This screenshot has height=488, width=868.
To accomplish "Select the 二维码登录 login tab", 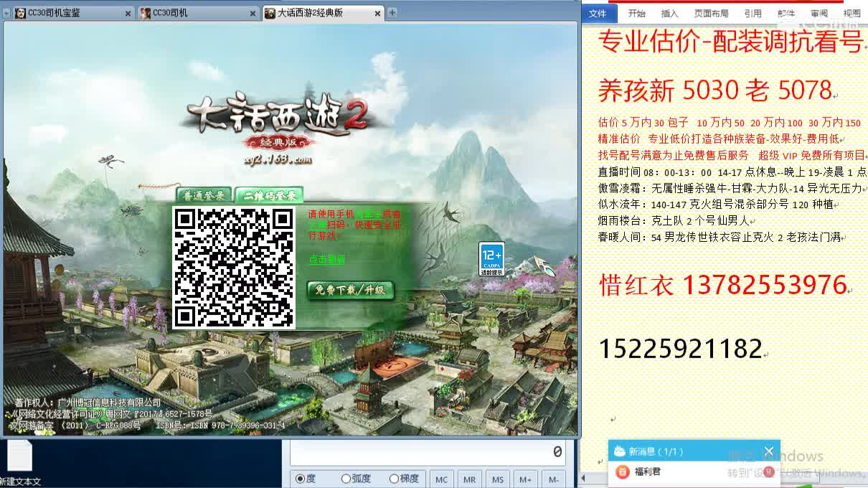I will click(269, 195).
